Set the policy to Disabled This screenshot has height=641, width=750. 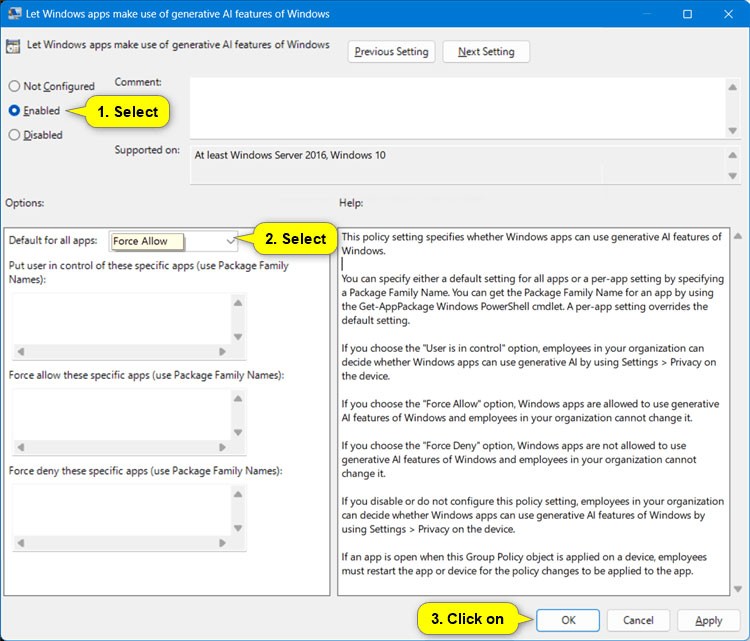[x=15, y=135]
